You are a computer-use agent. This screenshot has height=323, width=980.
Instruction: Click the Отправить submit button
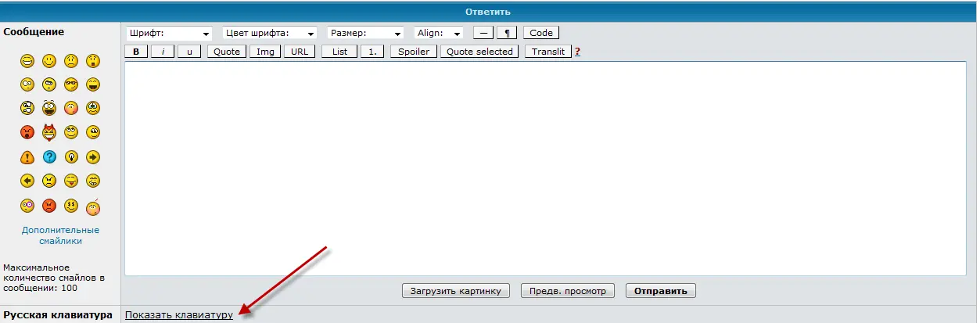click(661, 291)
